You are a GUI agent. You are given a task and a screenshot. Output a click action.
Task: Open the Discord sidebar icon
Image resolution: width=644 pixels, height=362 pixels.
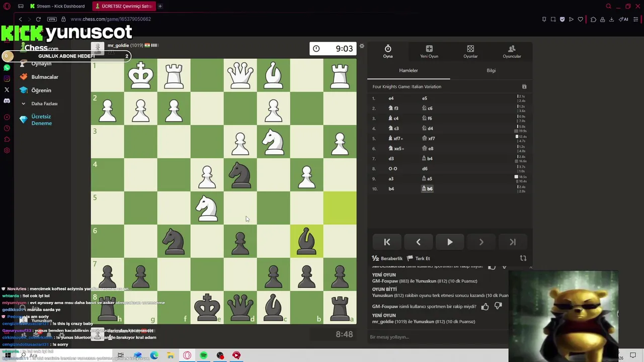tap(7, 101)
